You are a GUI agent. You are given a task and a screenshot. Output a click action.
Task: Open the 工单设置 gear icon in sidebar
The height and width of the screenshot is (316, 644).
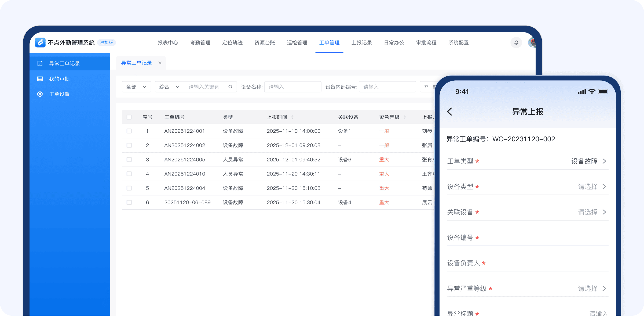coord(40,94)
